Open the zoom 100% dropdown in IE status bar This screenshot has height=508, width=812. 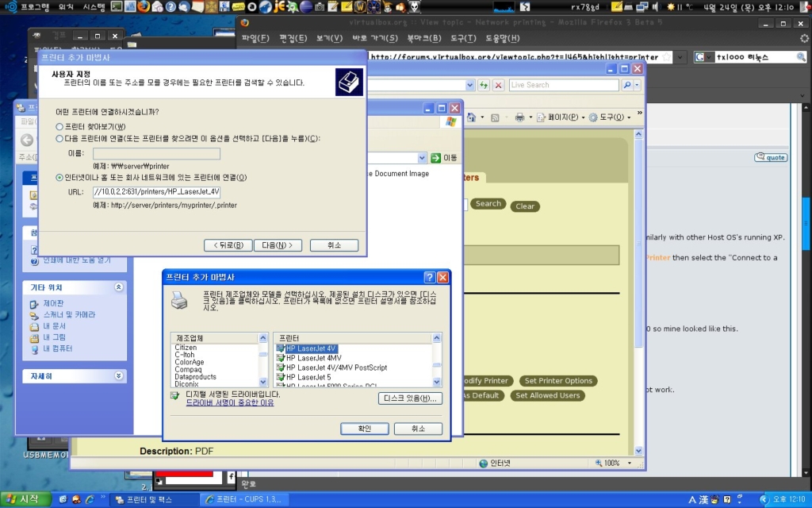(630, 463)
